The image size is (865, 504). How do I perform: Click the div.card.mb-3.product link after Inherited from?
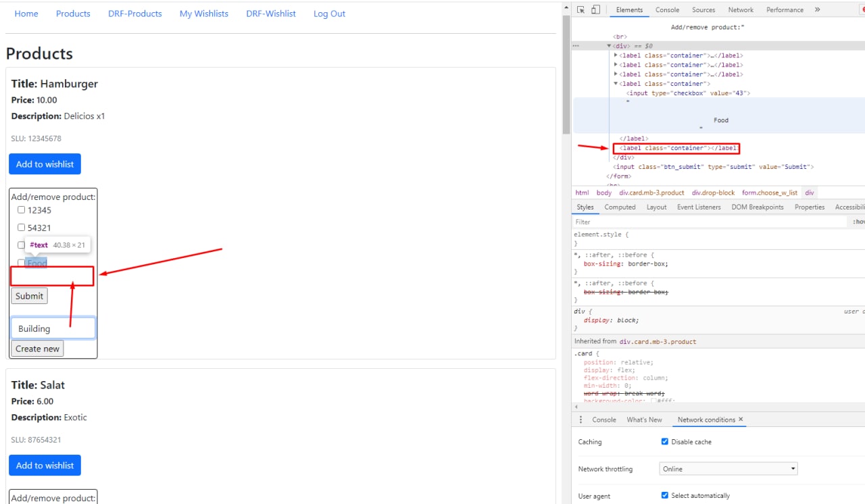(658, 341)
